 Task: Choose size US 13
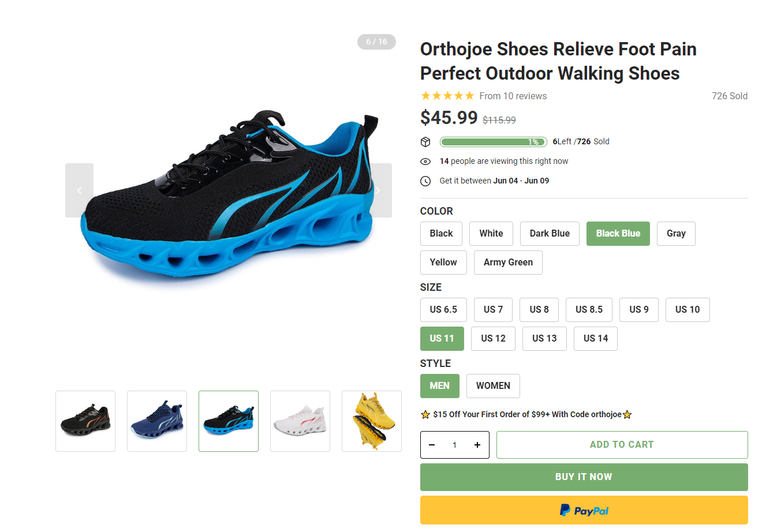coord(544,339)
